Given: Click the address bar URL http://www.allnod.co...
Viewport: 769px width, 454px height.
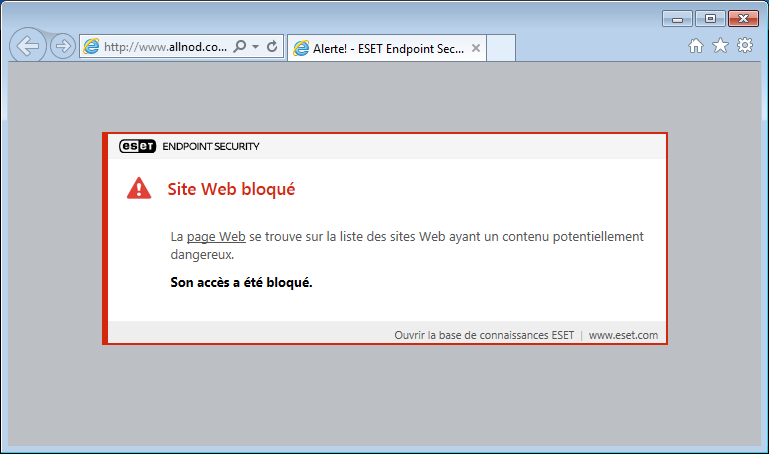Looking at the screenshot, I should [165, 47].
